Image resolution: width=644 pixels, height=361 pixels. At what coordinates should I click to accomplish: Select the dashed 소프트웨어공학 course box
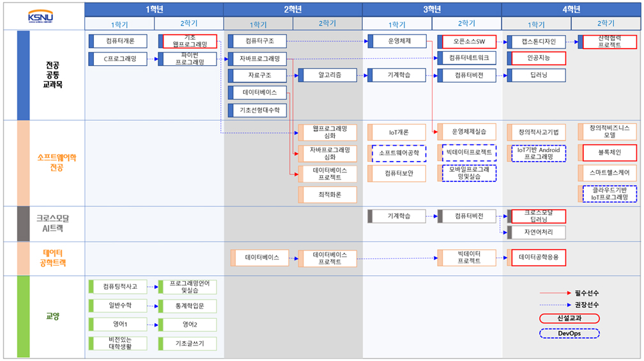point(397,153)
